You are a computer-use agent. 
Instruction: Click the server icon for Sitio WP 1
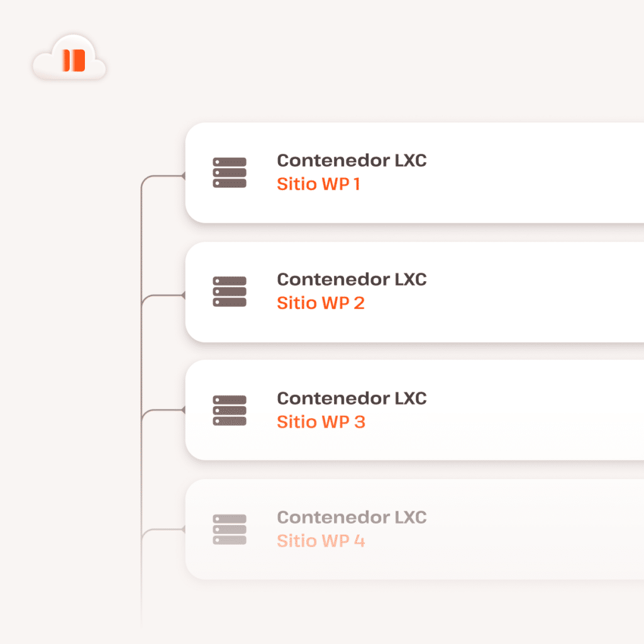click(x=230, y=173)
